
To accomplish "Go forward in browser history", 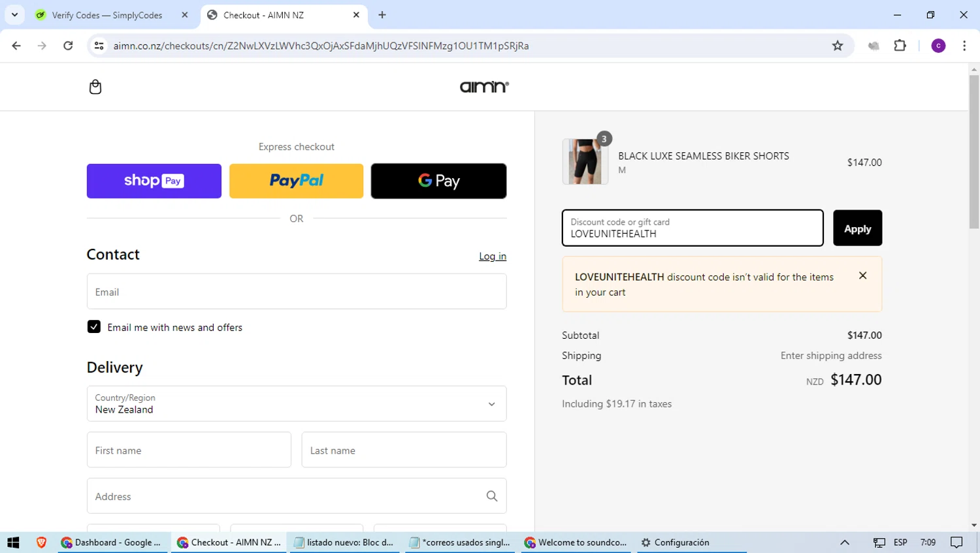I will pyautogui.click(x=42, y=46).
